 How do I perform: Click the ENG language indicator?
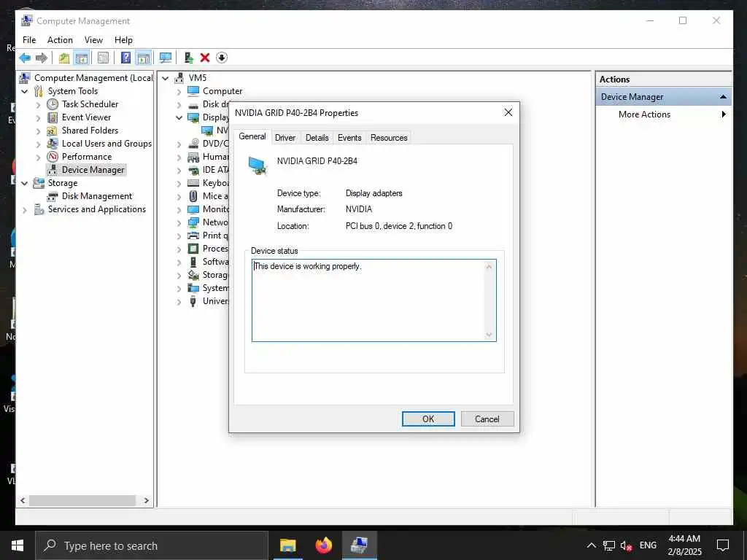[648, 545]
